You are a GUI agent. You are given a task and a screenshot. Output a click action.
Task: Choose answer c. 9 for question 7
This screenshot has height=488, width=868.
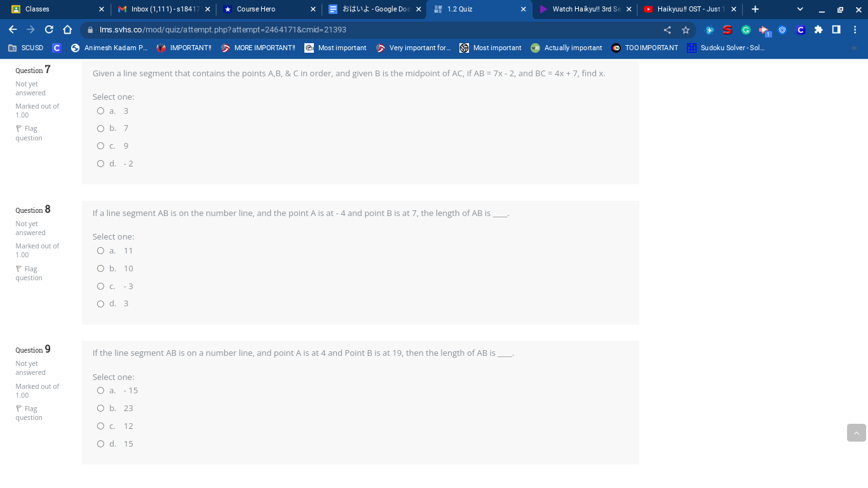(100, 146)
